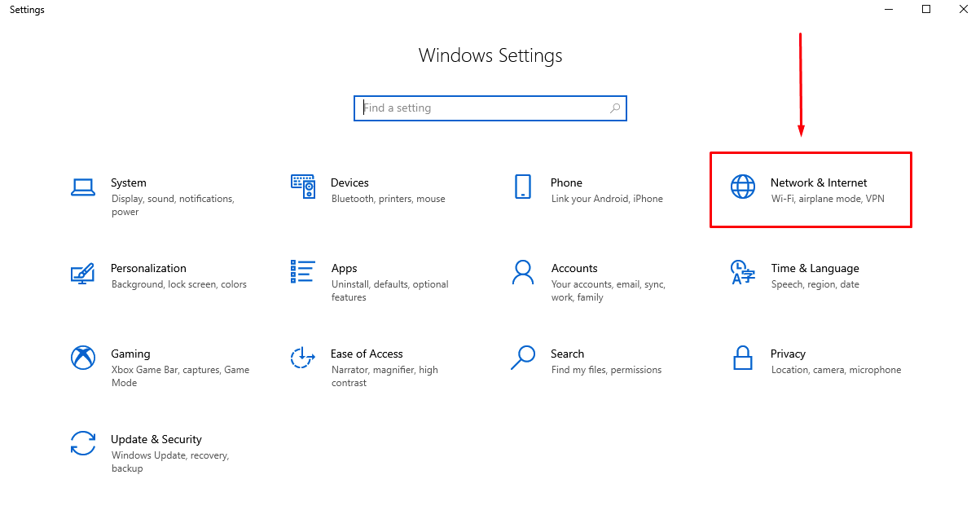
Task: Open the Search magnifier category icon
Action: tap(523, 358)
